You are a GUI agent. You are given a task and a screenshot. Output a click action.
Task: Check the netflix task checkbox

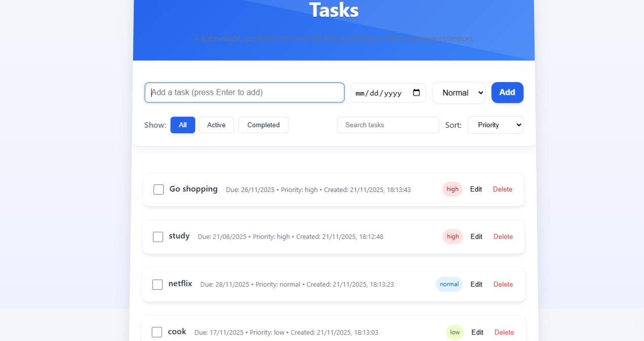pyautogui.click(x=157, y=284)
